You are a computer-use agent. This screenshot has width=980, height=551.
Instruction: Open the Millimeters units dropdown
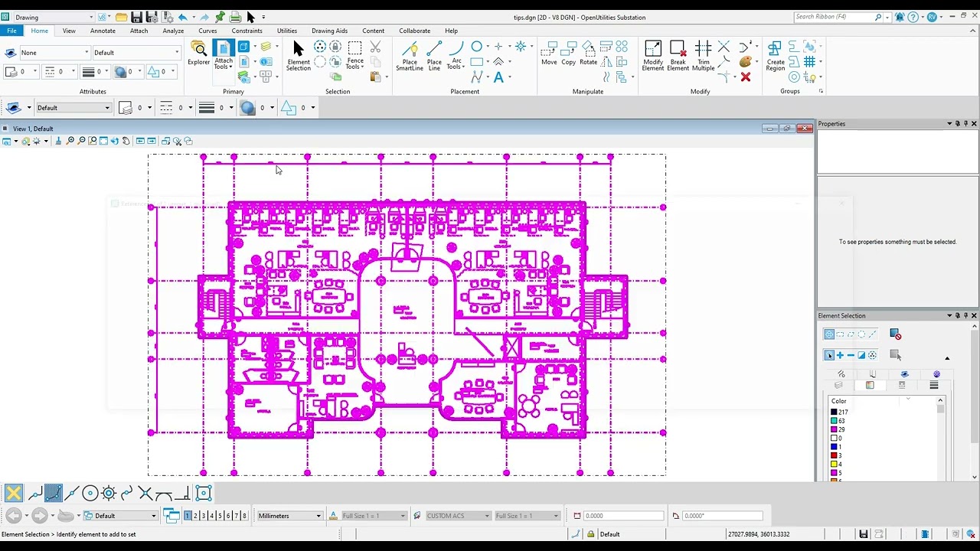coord(289,516)
